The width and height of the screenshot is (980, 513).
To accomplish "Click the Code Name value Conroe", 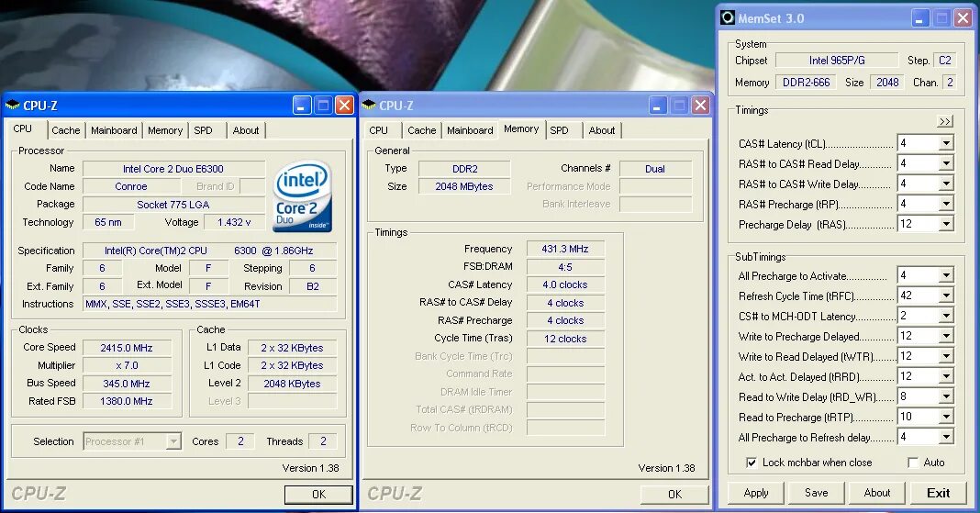I will (131, 186).
